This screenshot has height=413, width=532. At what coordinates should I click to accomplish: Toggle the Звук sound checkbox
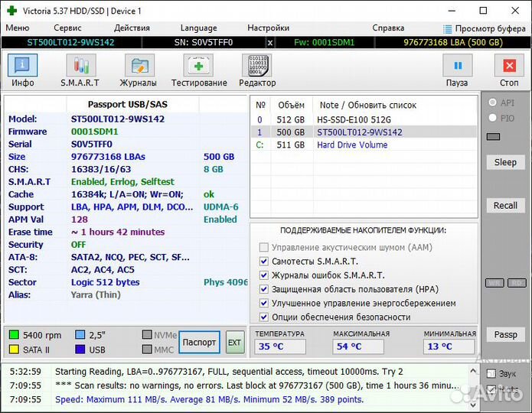point(491,374)
